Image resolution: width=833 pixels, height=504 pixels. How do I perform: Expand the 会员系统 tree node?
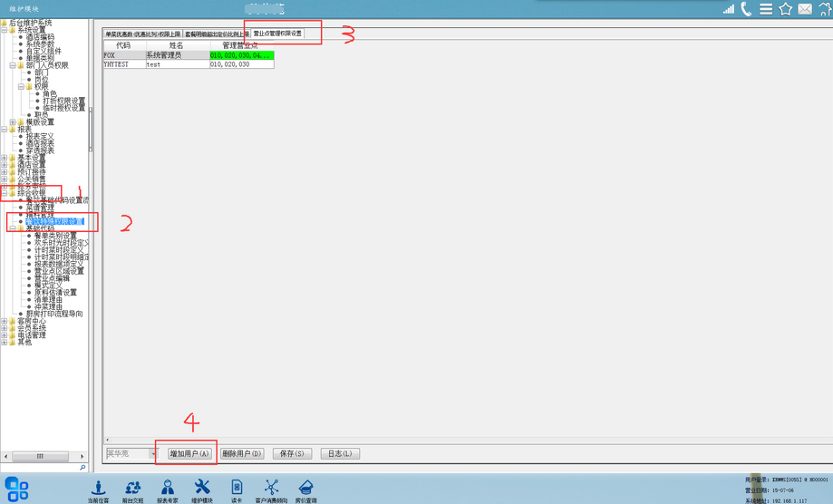point(5,328)
